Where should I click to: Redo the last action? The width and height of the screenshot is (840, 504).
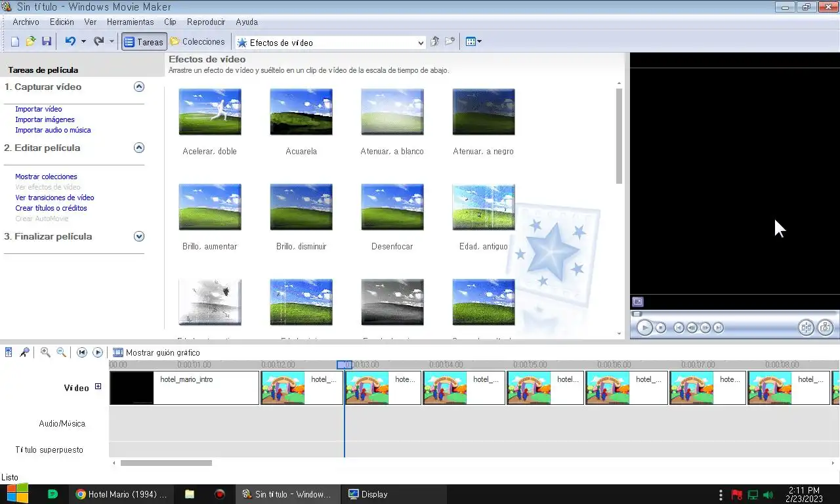point(99,41)
